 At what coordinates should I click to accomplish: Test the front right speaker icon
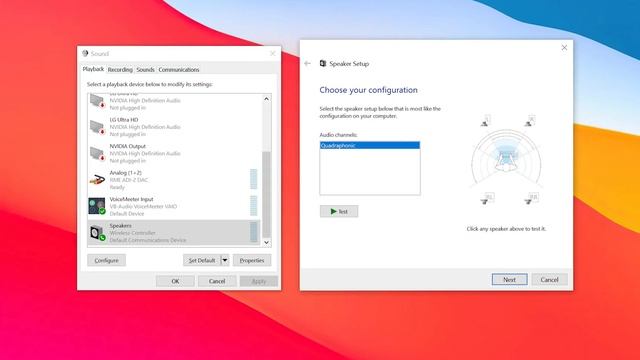tap(529, 121)
